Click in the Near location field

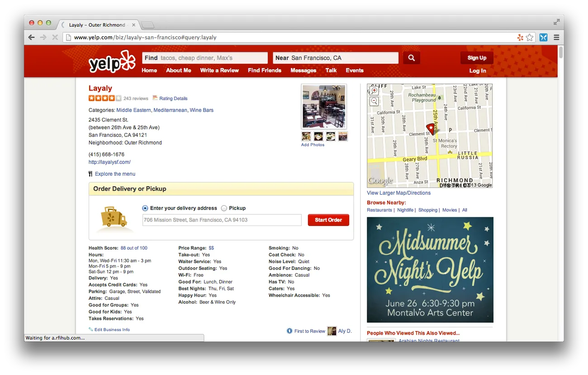click(336, 58)
